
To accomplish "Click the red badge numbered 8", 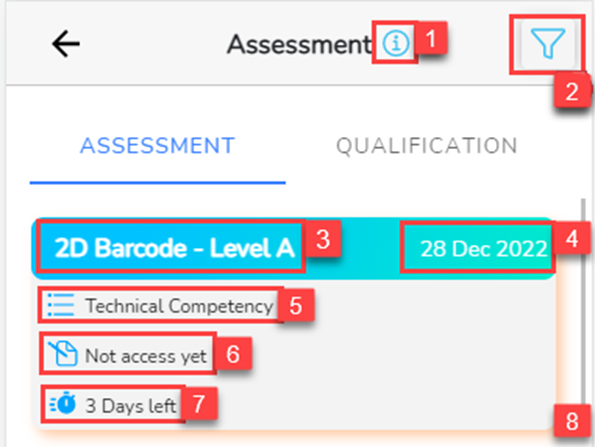I will pyautogui.click(x=572, y=421).
